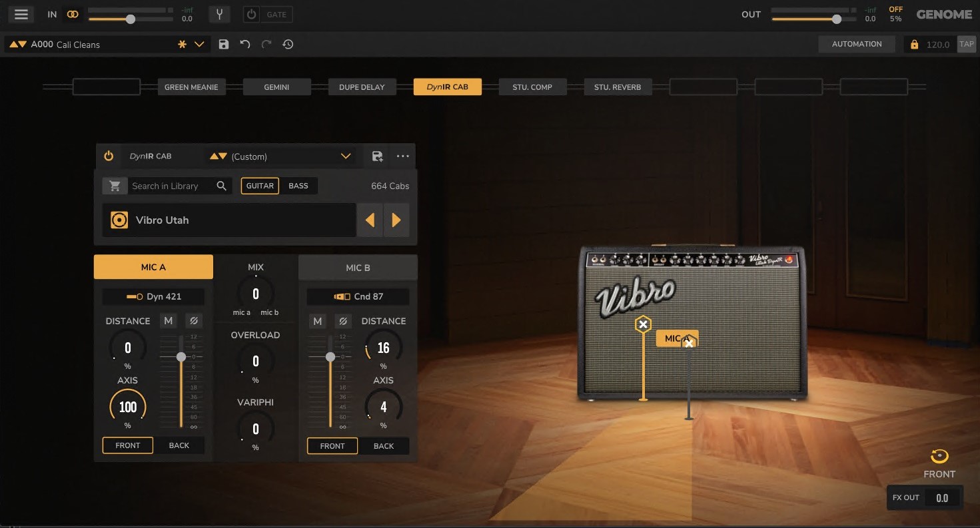Select the STU. COMP block
This screenshot has height=528, width=980.
[532, 87]
